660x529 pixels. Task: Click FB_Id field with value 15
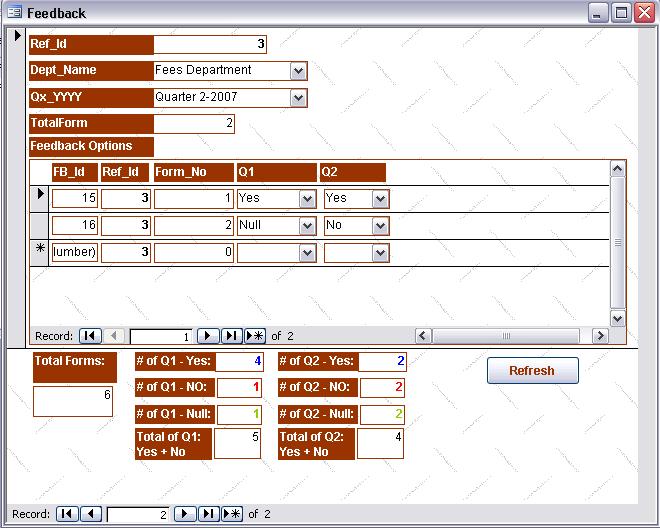coord(75,198)
